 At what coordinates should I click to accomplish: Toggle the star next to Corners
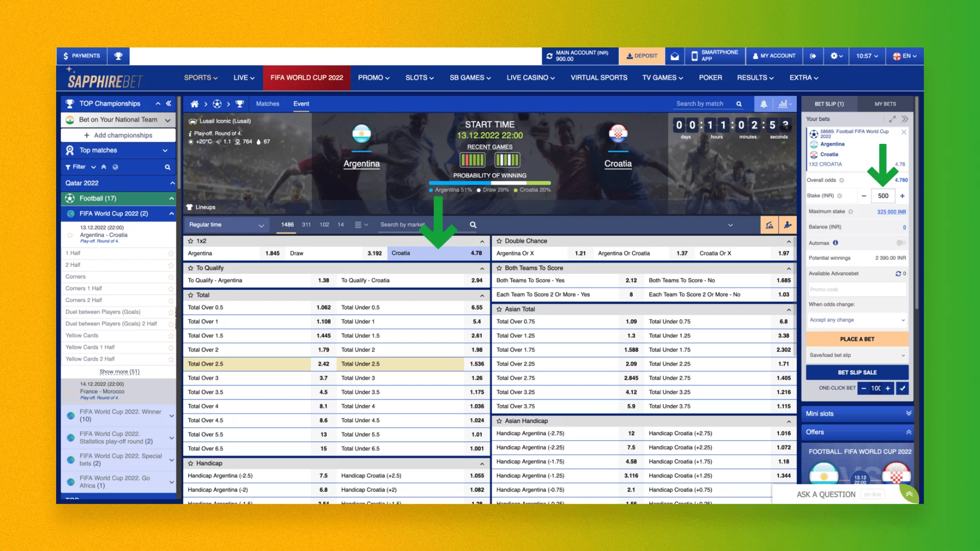pos(170,277)
